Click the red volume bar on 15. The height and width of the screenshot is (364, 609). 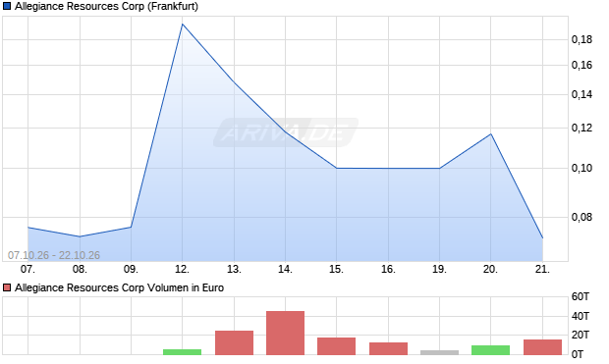click(336, 346)
